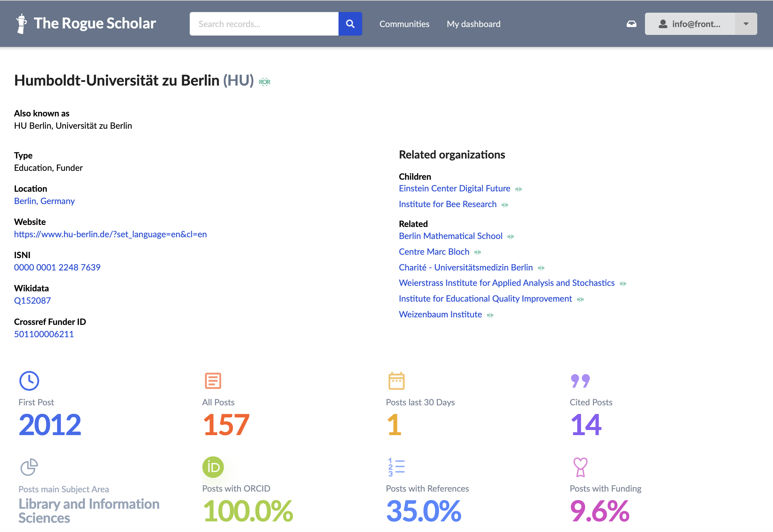This screenshot has height=532, width=773.
Task: Open the hu-berlin.de website link
Action: click(x=110, y=234)
